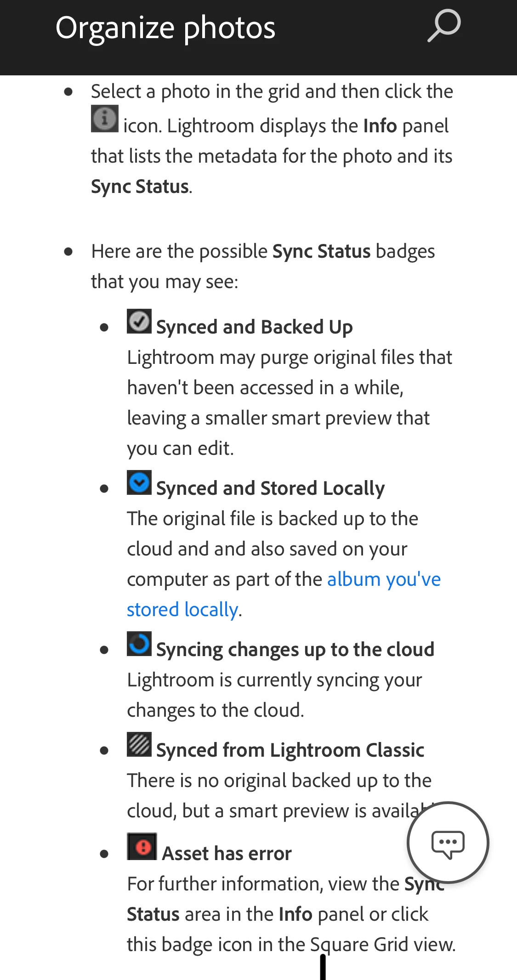
Task: Tap the bottom home indicator bar
Action: point(323,967)
